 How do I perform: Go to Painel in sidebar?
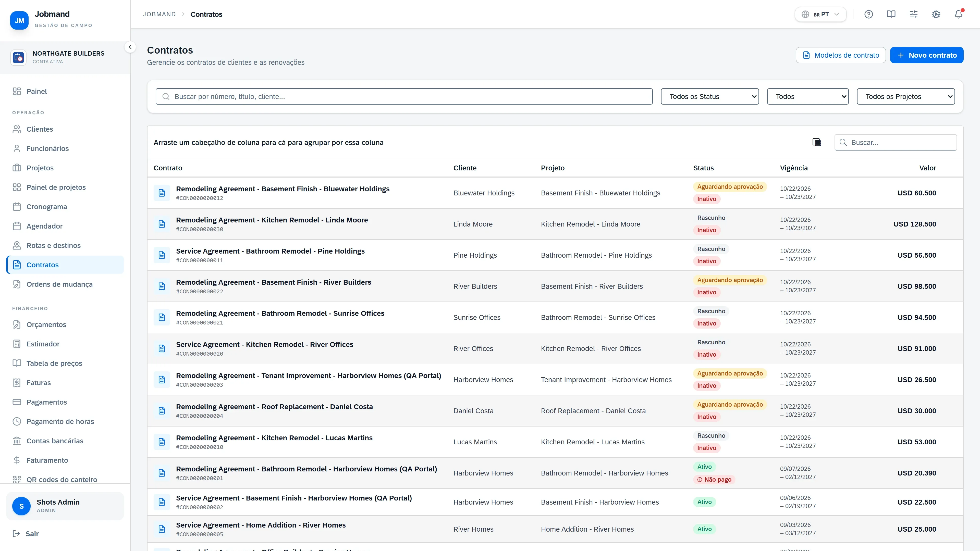65,91
